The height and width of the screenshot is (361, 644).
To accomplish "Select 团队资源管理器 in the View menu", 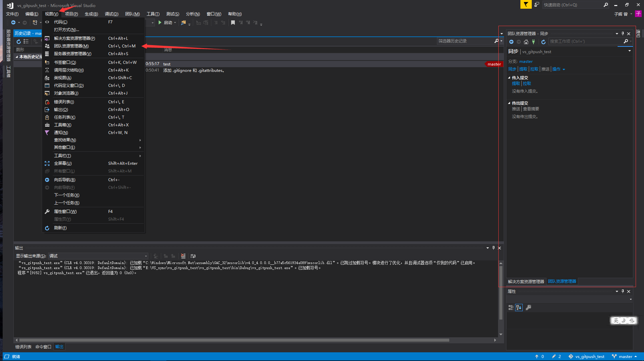I will pyautogui.click(x=71, y=46).
